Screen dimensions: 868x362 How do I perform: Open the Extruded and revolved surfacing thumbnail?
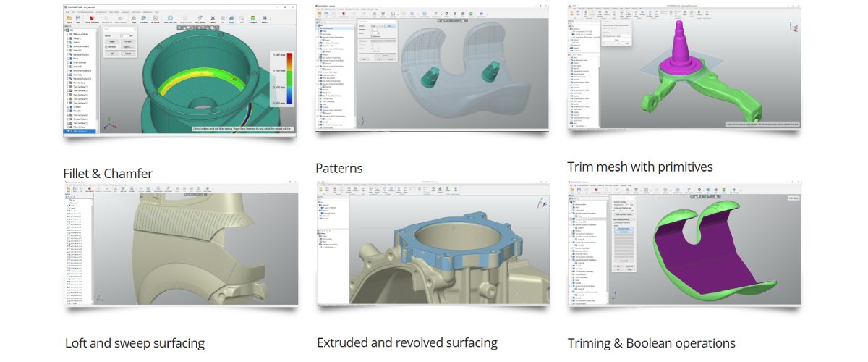pos(432,244)
